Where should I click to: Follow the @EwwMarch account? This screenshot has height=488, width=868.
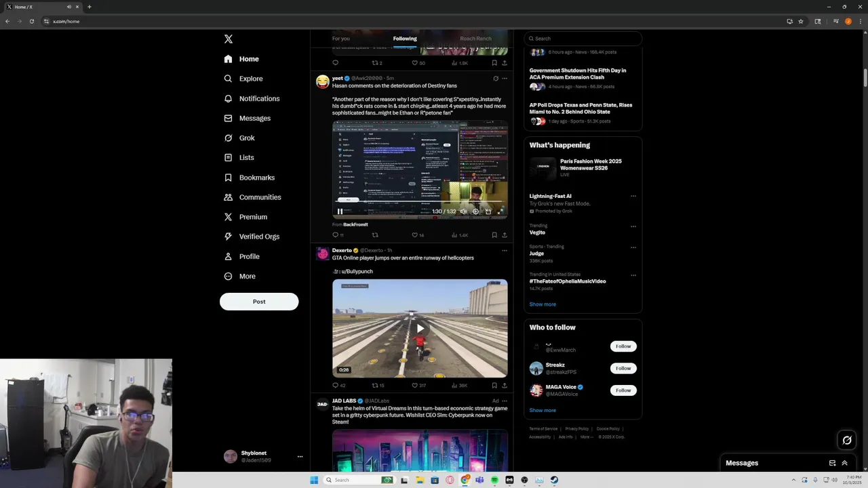pyautogui.click(x=623, y=346)
